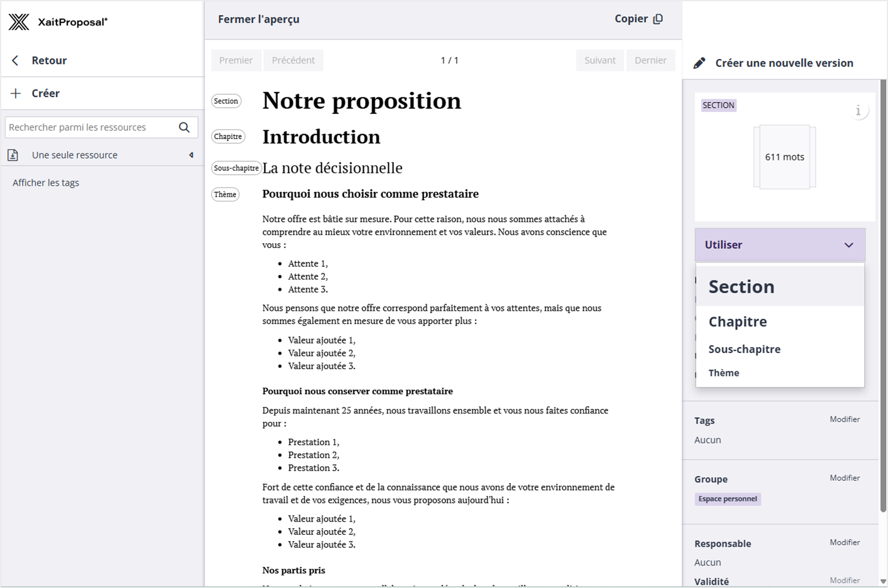
Task: Choose Chapitre in the dropdown list
Action: coord(737,321)
